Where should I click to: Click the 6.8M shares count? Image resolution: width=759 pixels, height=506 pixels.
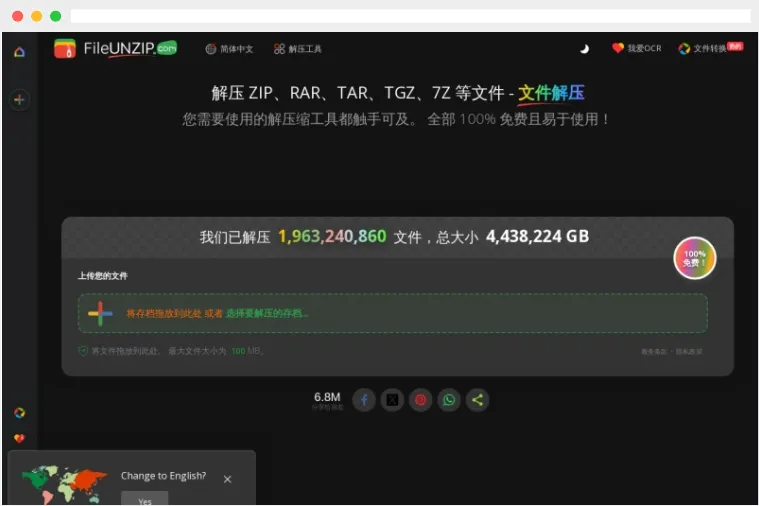(x=327, y=400)
